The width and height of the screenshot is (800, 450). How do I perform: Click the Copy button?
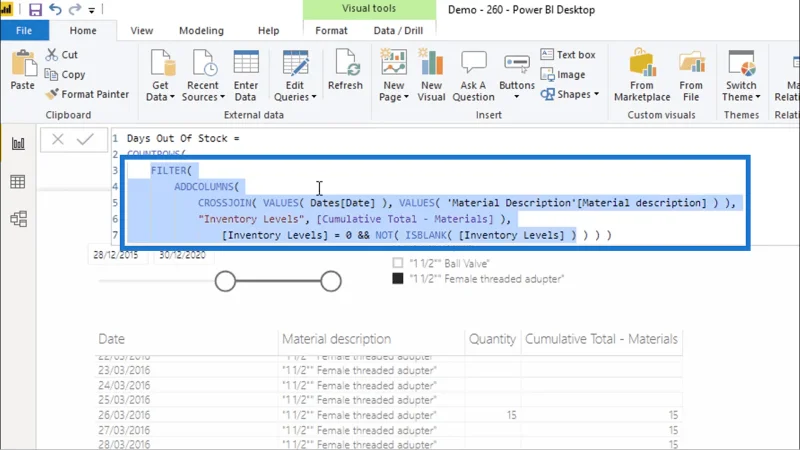65,74
